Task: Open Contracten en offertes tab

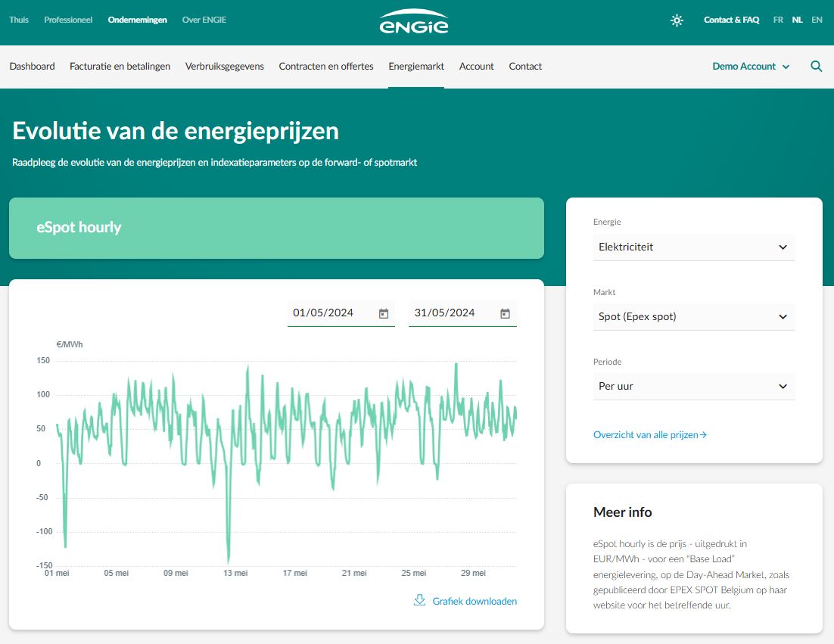Action: pyautogui.click(x=326, y=67)
